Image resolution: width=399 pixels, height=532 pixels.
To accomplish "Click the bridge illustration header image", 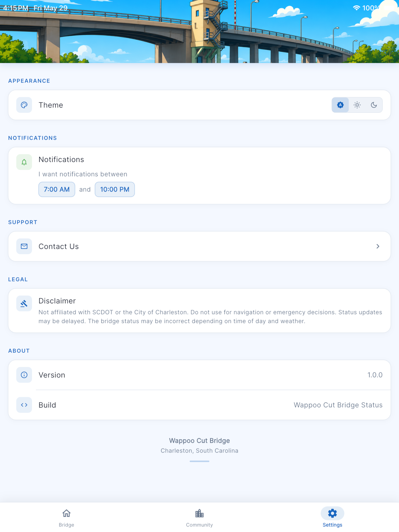I will [199, 32].
